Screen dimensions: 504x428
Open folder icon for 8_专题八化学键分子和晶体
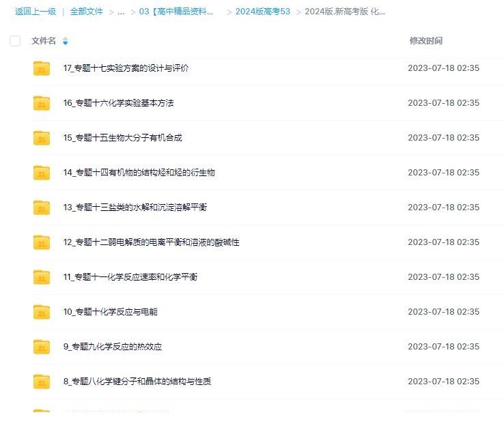point(42,382)
